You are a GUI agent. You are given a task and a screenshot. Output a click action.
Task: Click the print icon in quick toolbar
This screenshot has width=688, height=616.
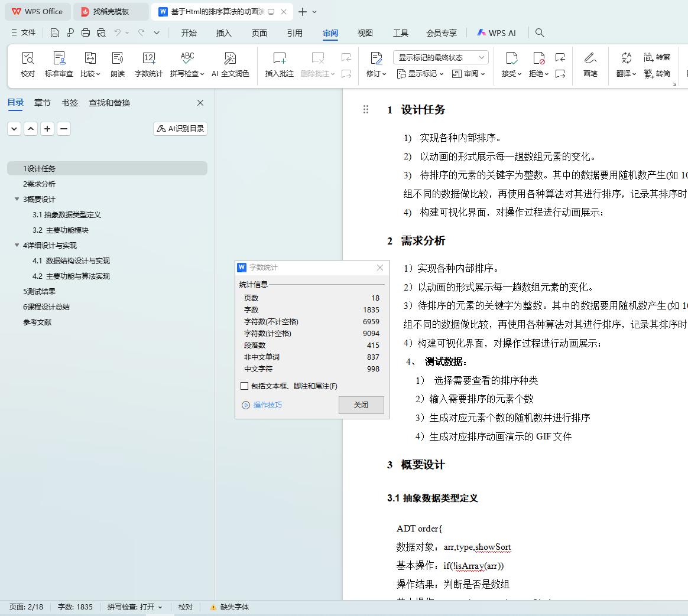pos(86,32)
